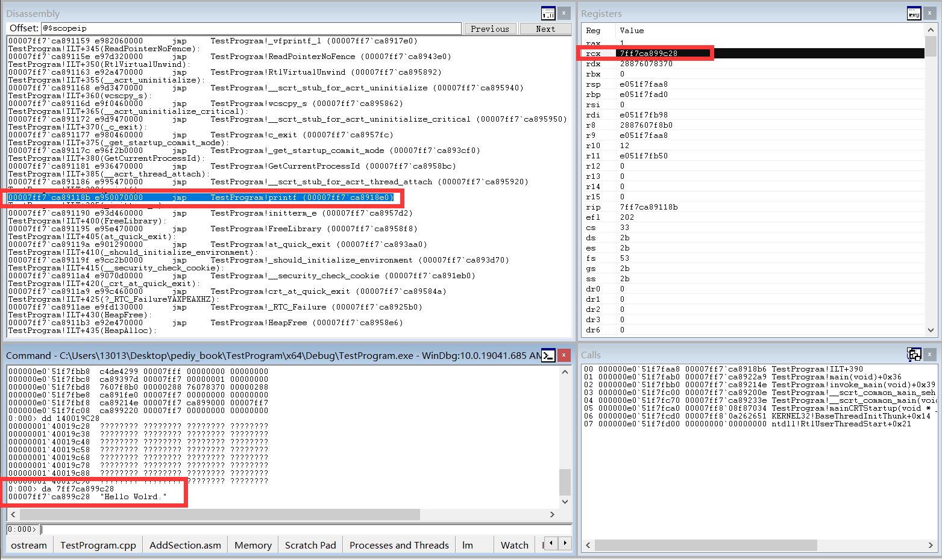This screenshot has width=942, height=560.
Task: Select the rdi register row
Action: pos(753,115)
